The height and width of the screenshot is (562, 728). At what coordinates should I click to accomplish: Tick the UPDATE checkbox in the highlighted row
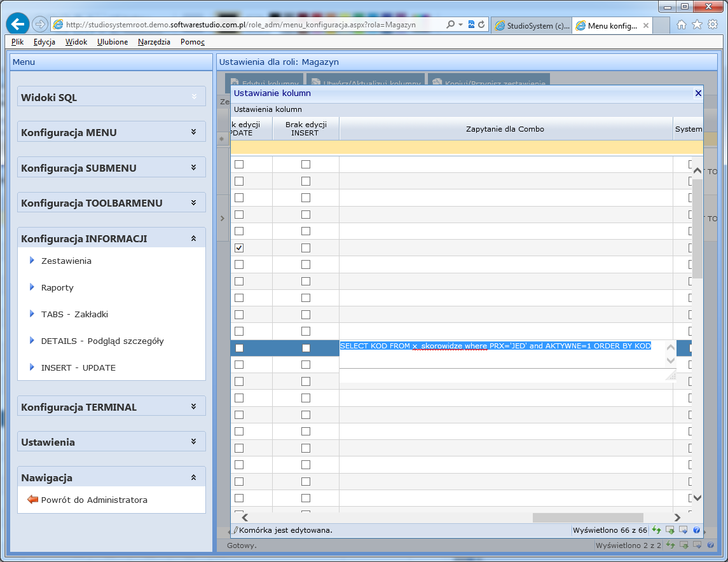click(x=239, y=348)
